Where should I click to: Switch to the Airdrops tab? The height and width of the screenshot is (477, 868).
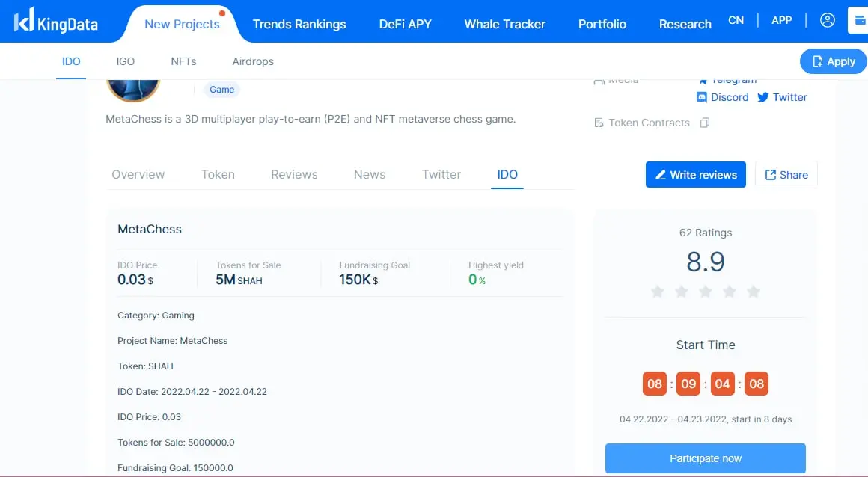(x=253, y=61)
